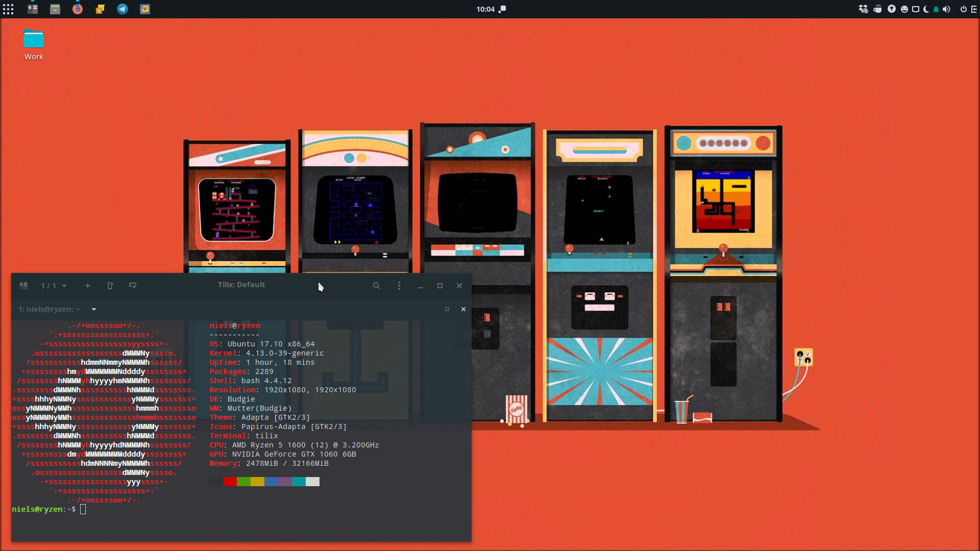Click the red color block in terminal

(x=230, y=482)
